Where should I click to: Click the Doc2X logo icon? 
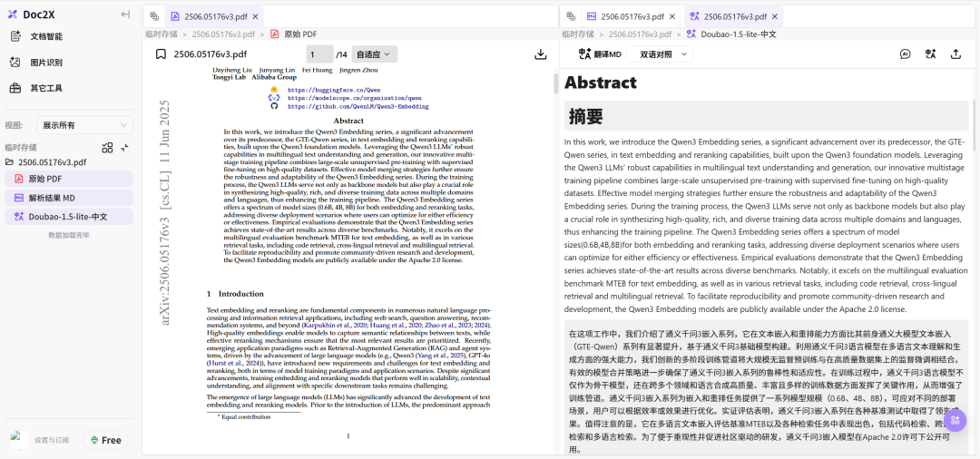coord(13,15)
